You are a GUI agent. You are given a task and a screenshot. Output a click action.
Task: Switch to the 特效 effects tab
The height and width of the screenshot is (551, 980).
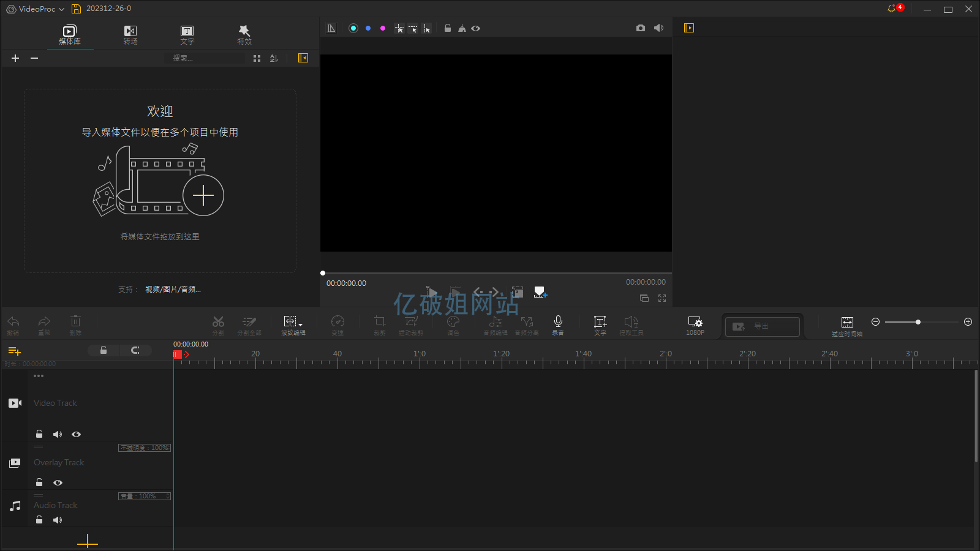tap(244, 35)
